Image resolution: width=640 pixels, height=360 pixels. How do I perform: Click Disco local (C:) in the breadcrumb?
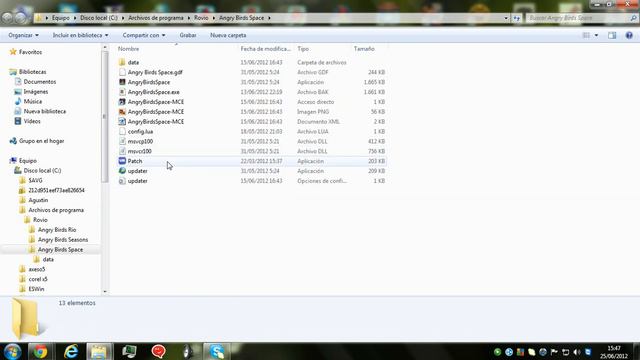point(99,18)
